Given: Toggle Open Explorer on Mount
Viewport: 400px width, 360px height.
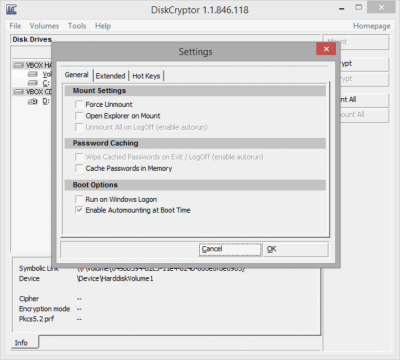Looking at the screenshot, I should 79,116.
